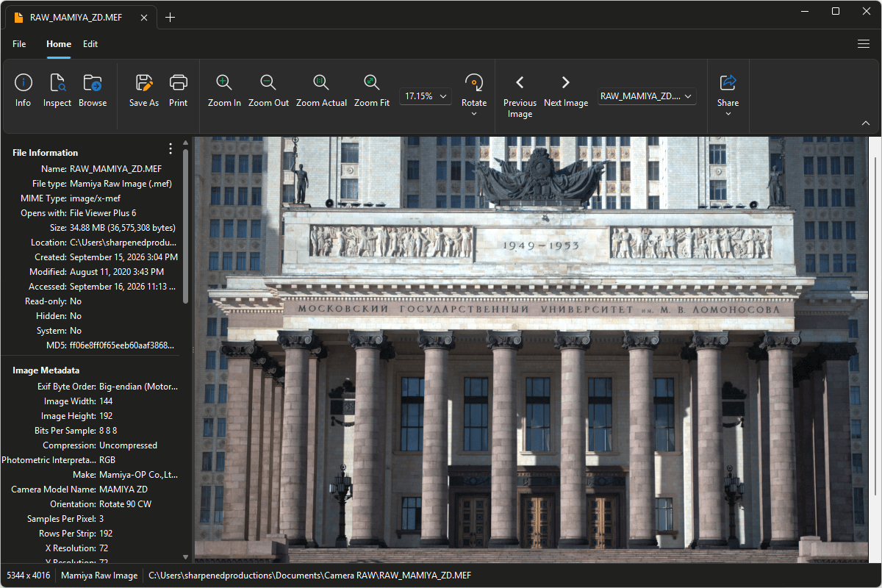Screen dimensions: 882x588
Task: Select the Name value RAW_MAMIYA_ZD.MEF
Action: (116, 169)
